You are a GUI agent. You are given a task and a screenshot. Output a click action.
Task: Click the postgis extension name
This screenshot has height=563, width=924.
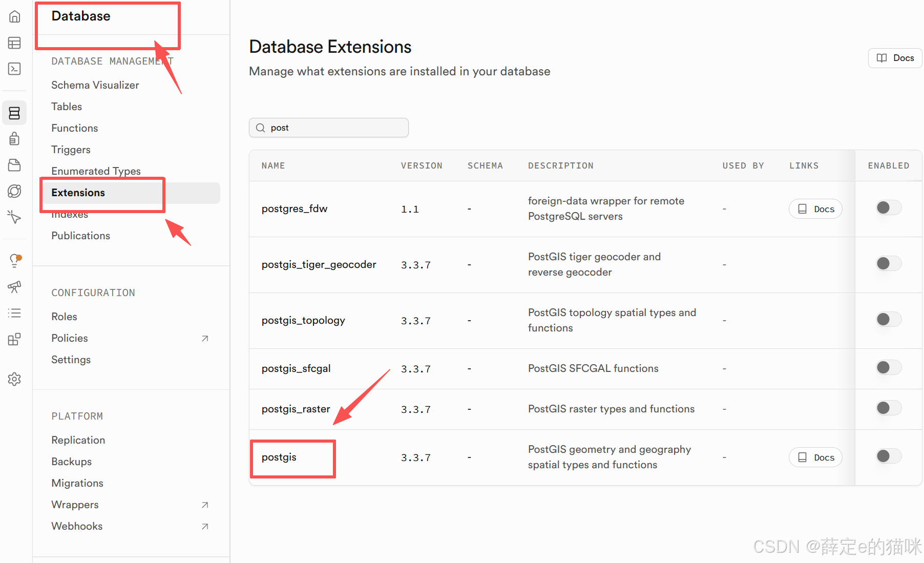pyautogui.click(x=279, y=457)
